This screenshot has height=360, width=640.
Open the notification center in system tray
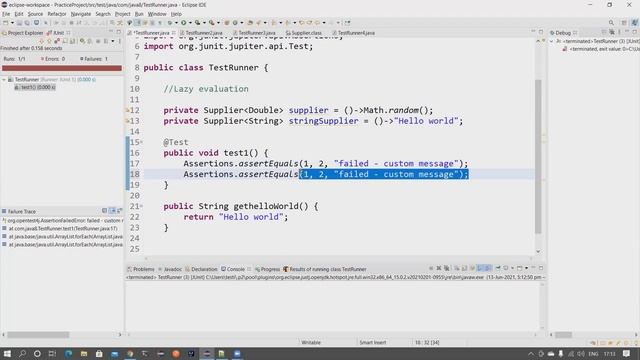pyautogui.click(x=627, y=353)
